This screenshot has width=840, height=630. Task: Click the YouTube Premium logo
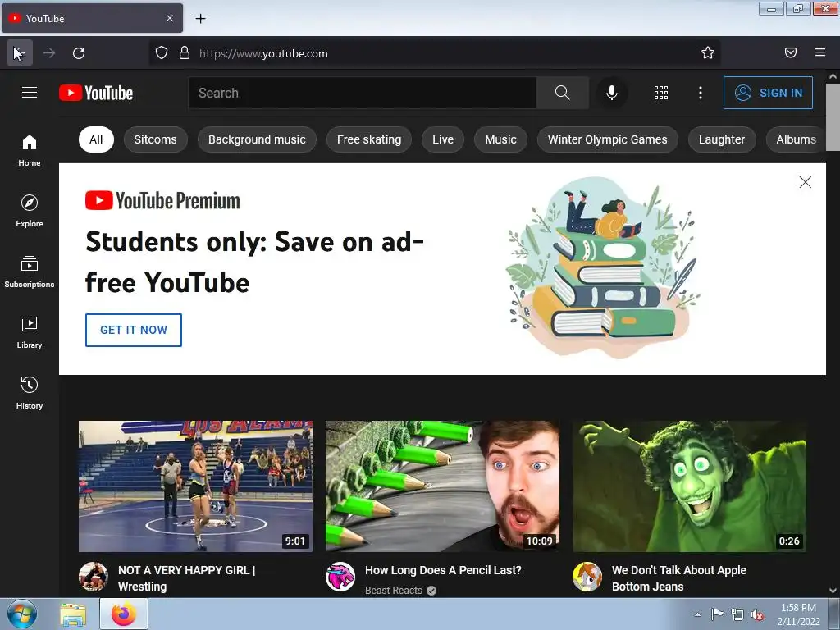(163, 201)
